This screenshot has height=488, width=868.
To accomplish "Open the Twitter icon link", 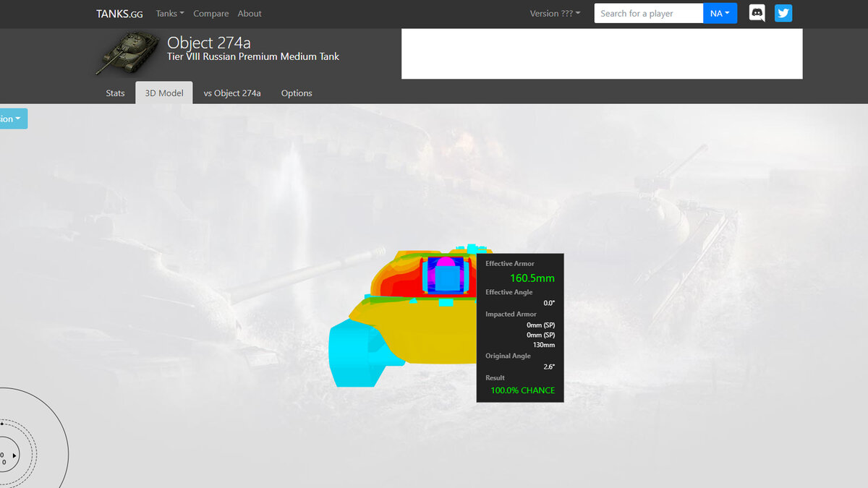I will click(783, 13).
